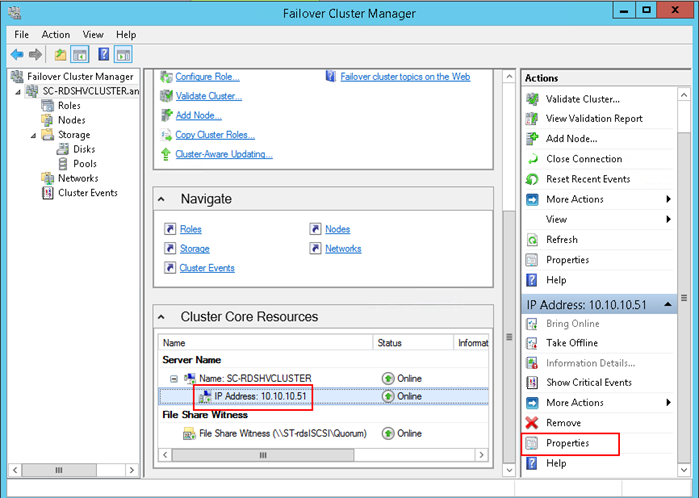Click the Add Node link in center pane
699x498 pixels.
point(198,115)
